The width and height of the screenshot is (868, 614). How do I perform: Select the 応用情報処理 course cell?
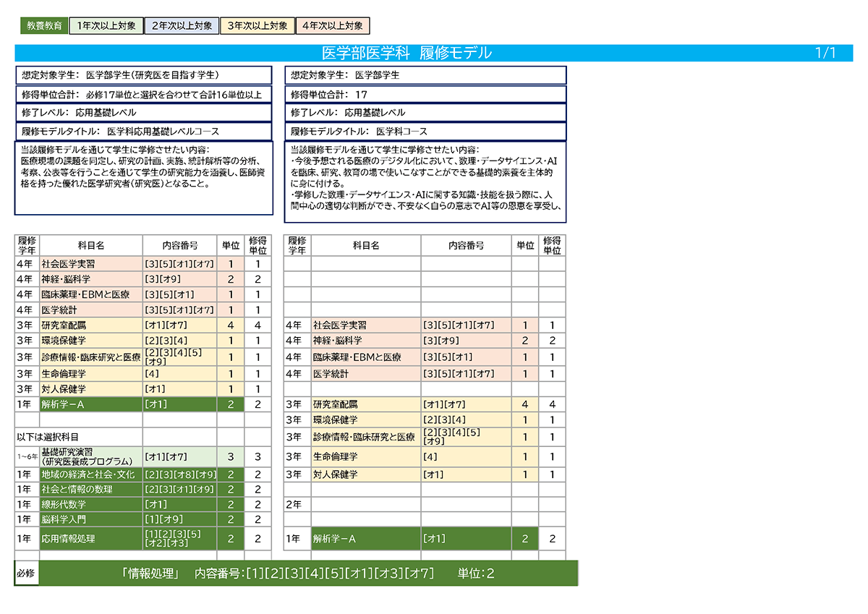click(x=91, y=539)
